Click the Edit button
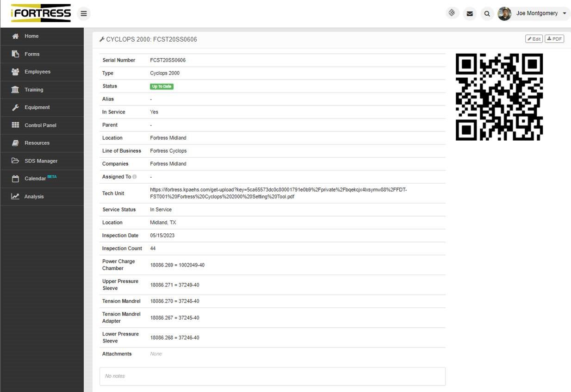The height and width of the screenshot is (392, 571). tap(534, 39)
